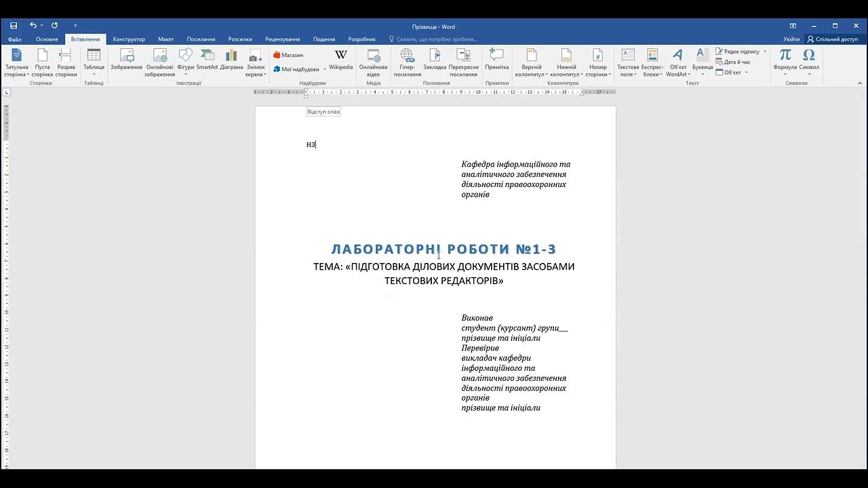Click Увійти to sign in
This screenshot has height=488, width=868.
pos(791,39)
